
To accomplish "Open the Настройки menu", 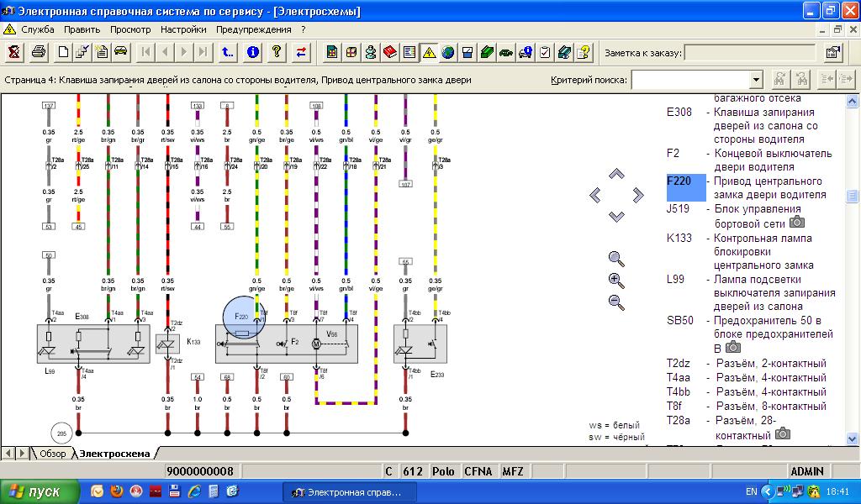I will tap(183, 29).
